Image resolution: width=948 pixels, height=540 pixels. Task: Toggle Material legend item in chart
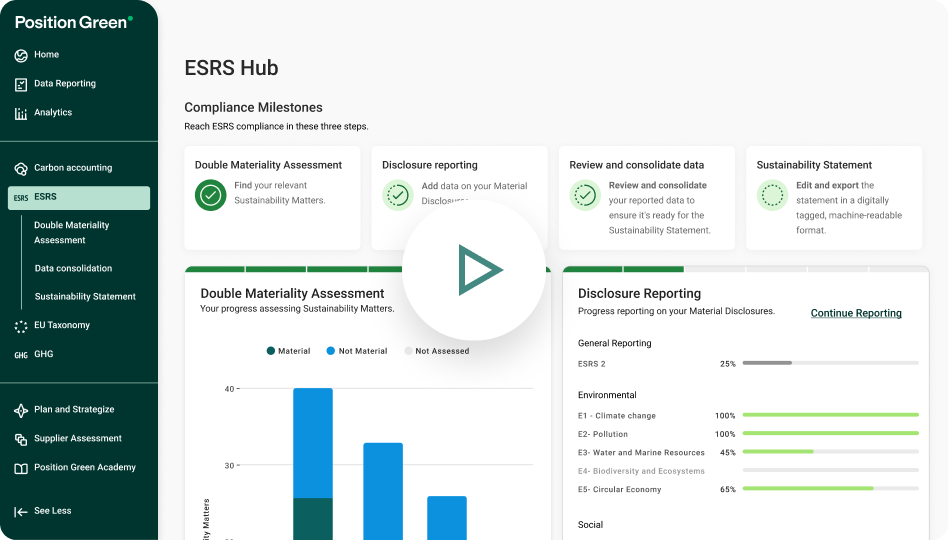[289, 351]
